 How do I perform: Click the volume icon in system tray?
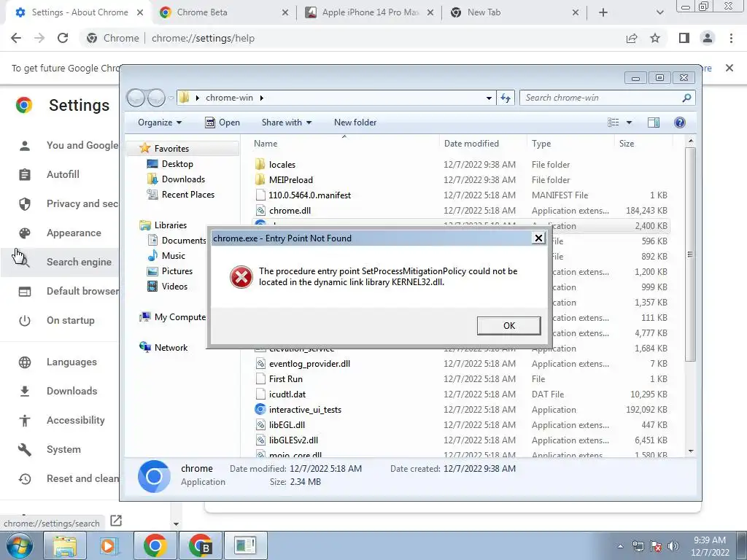pyautogui.click(x=673, y=546)
